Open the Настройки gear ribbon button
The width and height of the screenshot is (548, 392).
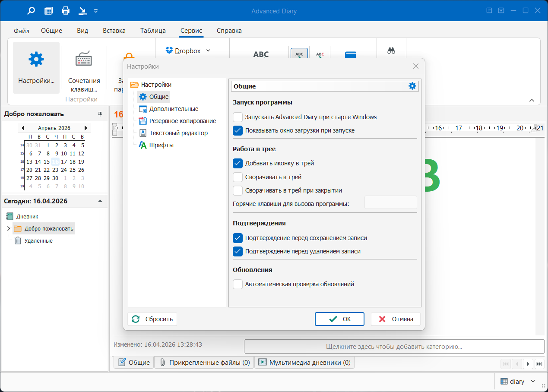[x=36, y=67]
